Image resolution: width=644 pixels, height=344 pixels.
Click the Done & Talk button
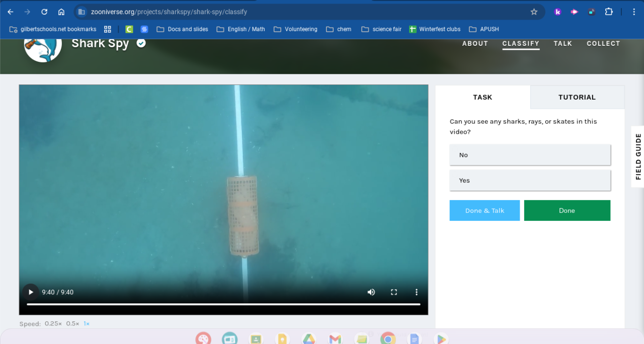click(485, 211)
